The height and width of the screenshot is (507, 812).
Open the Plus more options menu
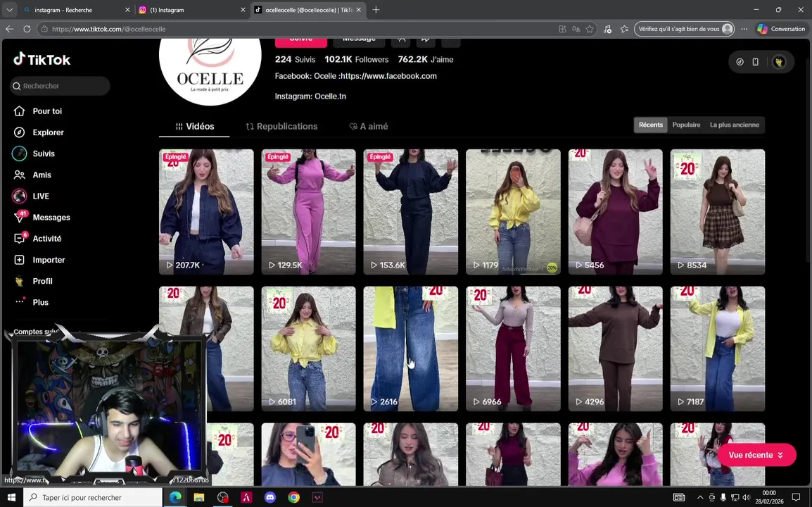32,302
